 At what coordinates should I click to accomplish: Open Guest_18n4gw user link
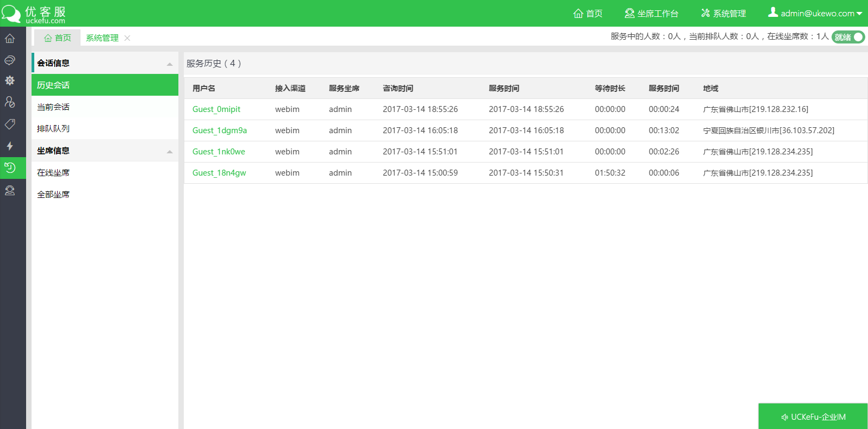[x=219, y=173]
